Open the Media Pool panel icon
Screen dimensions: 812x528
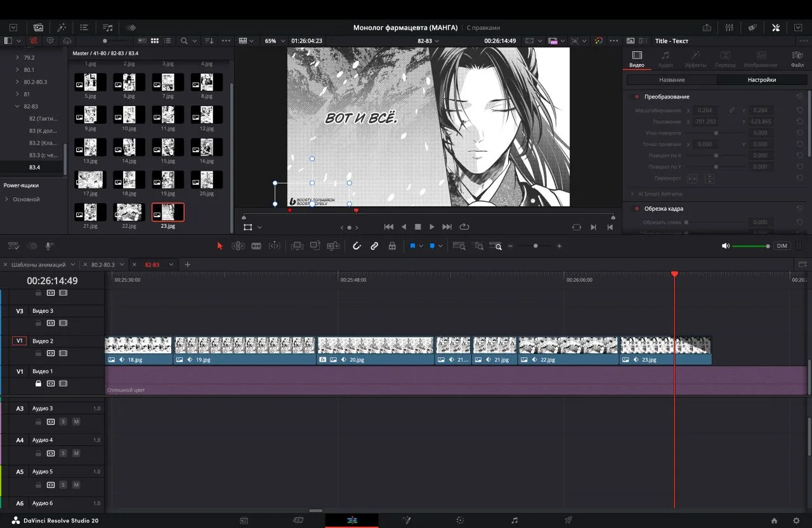tap(38, 28)
